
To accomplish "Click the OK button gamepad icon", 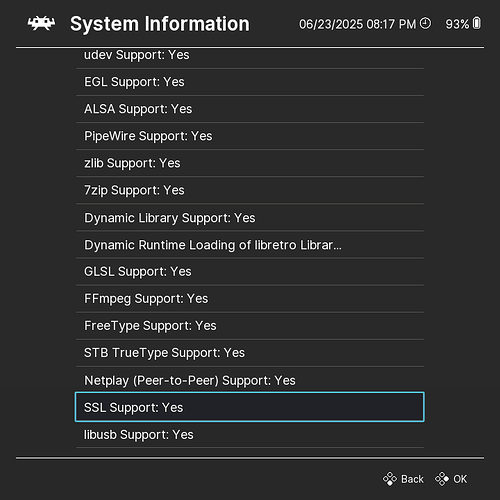I will click(442, 479).
